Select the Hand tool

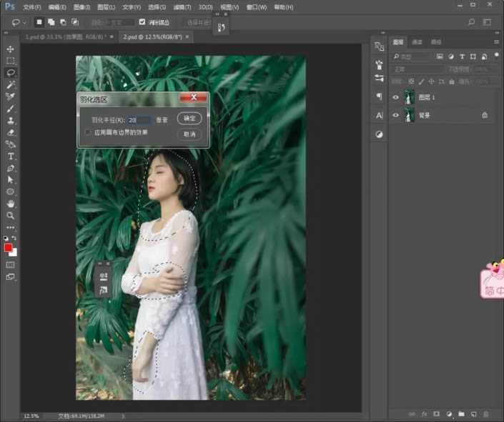click(x=11, y=203)
